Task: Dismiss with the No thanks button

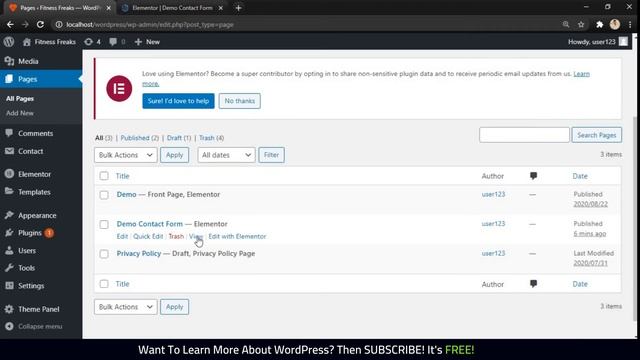Action: click(240, 101)
